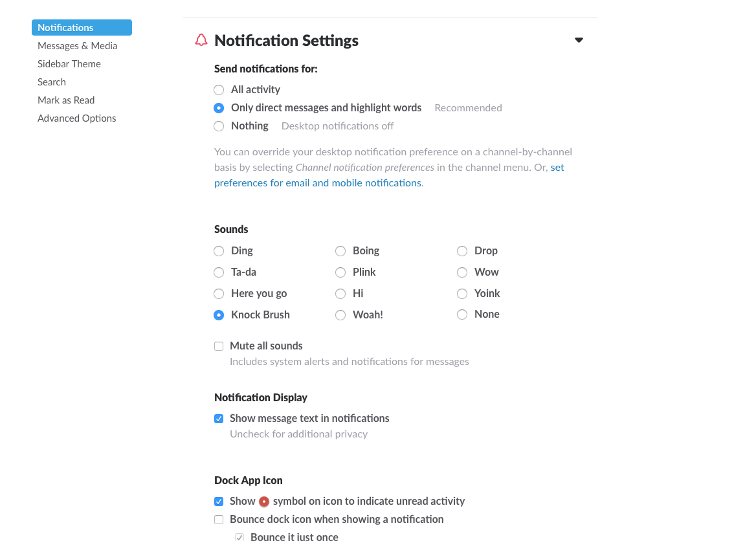Open the Sidebar Theme section
Viewport: 756px width, 541px height.
69,63
